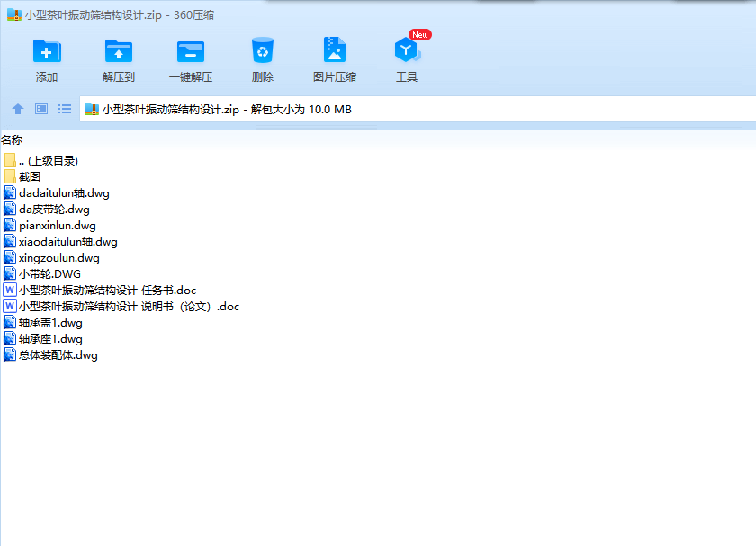Click the DWG icon of xiaodaitulun轴.dwg
This screenshot has height=546, width=756.
click(x=10, y=241)
